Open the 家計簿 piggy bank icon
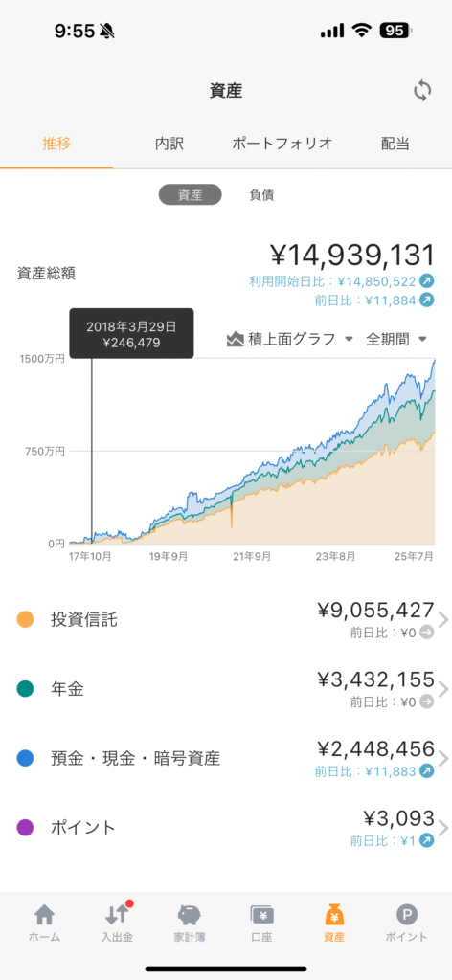 [x=190, y=914]
